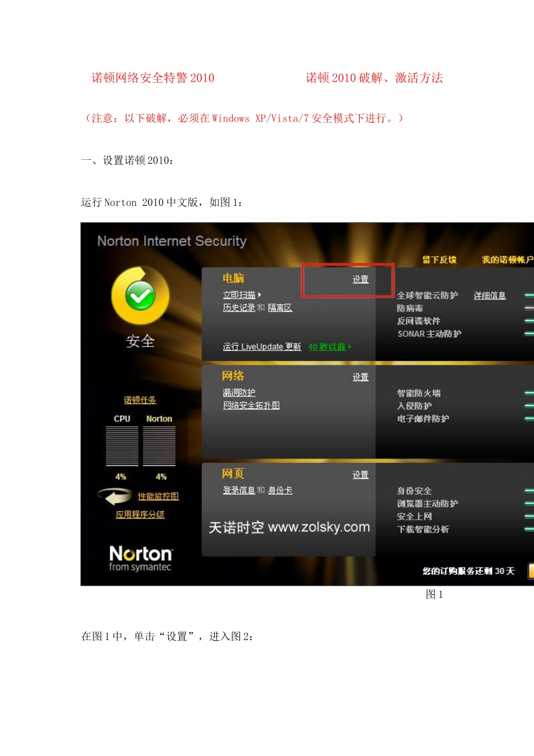Open the 网络安全拓扑图 link
This screenshot has width=534, height=756.
coord(251,406)
